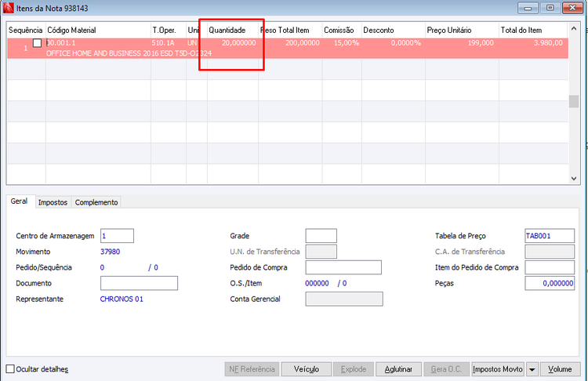Click the Explode button
The width and height of the screenshot is (588, 381).
pos(354,369)
